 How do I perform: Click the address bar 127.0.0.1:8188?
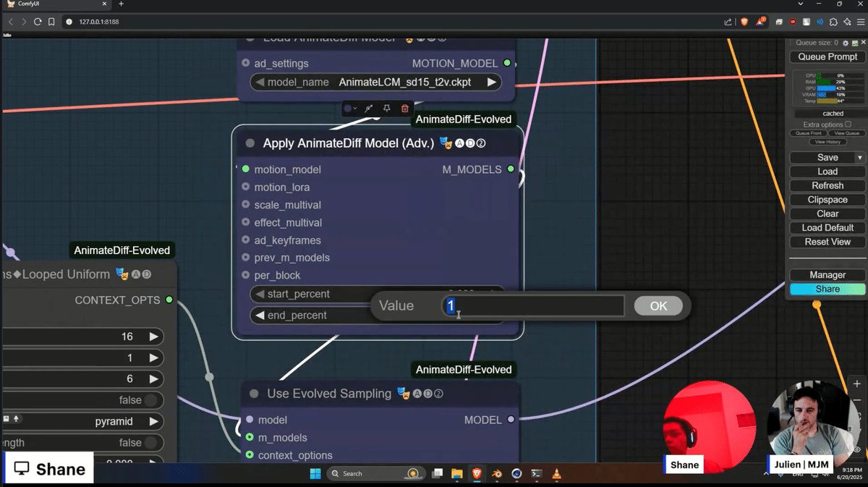pos(99,22)
